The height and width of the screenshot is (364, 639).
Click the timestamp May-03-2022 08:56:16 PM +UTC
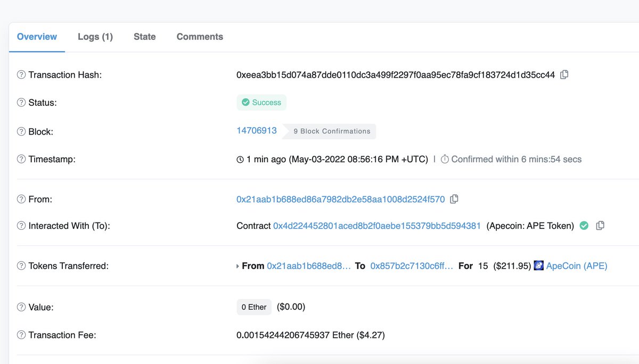(x=358, y=159)
